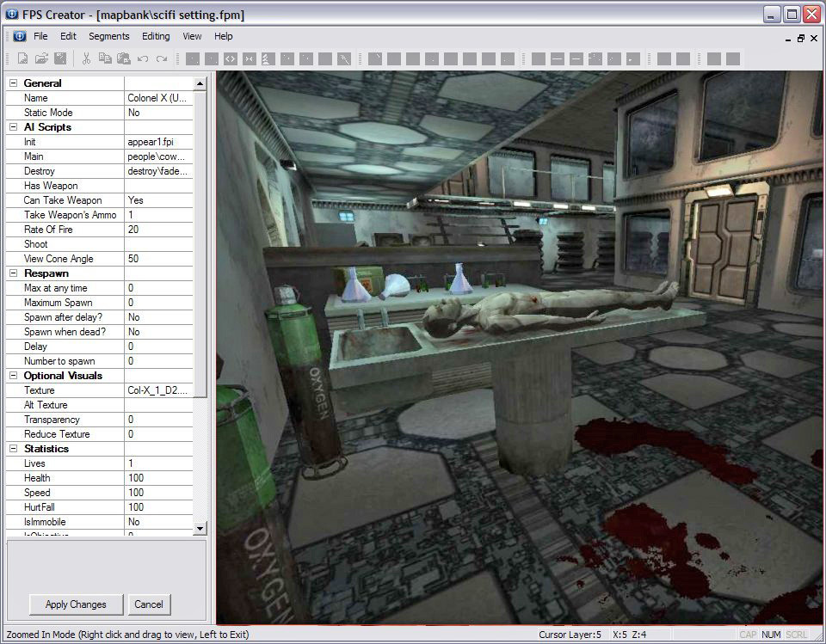Select the Spawn after delay? value
Viewport: 826px width, 644px height.
(x=158, y=317)
